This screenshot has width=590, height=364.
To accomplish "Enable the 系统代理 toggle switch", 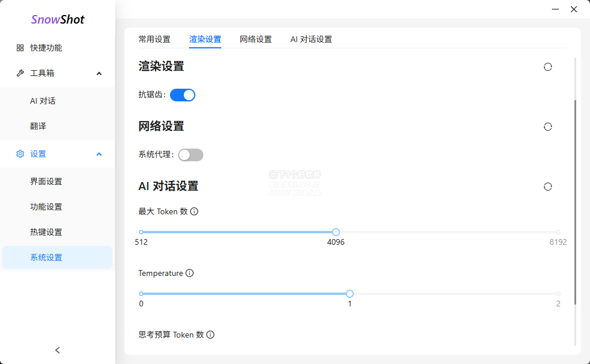I will [x=191, y=155].
